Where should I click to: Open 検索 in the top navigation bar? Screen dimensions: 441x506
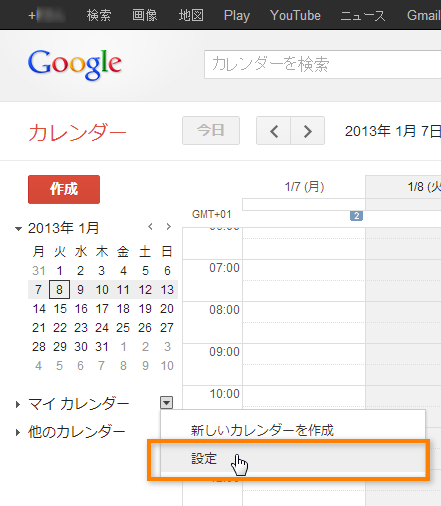[99, 15]
